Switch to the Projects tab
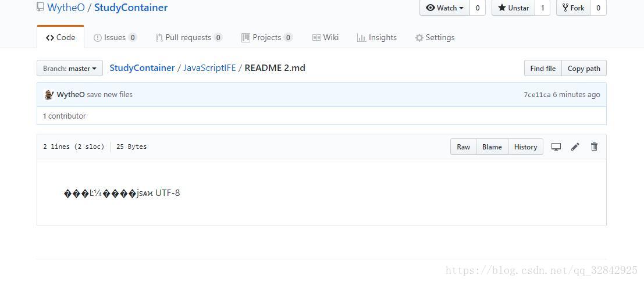Screen dimensions: 644x282 click(267, 37)
